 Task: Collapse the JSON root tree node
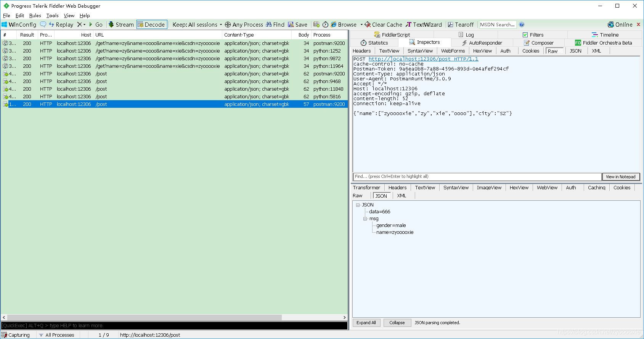pos(358,205)
